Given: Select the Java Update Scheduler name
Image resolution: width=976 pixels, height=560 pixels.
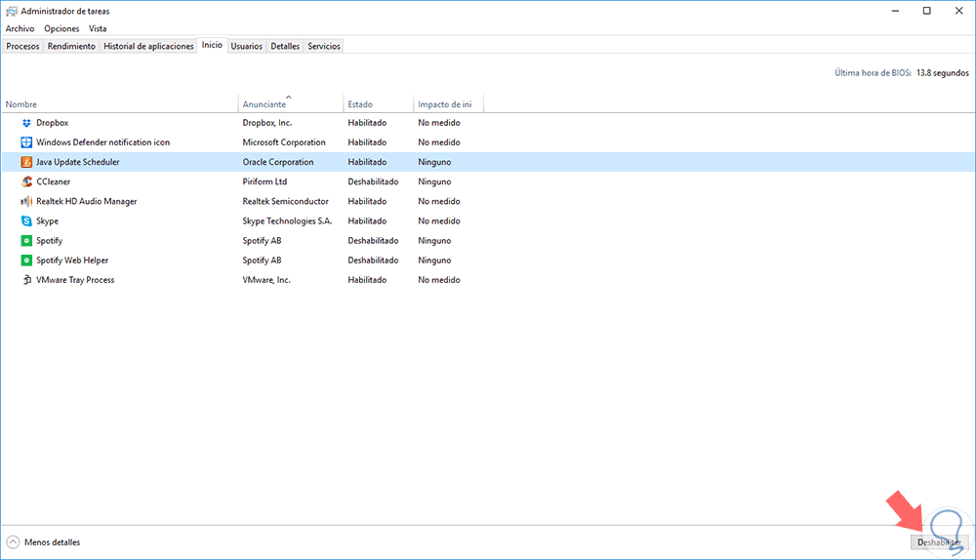Looking at the screenshot, I should [78, 162].
